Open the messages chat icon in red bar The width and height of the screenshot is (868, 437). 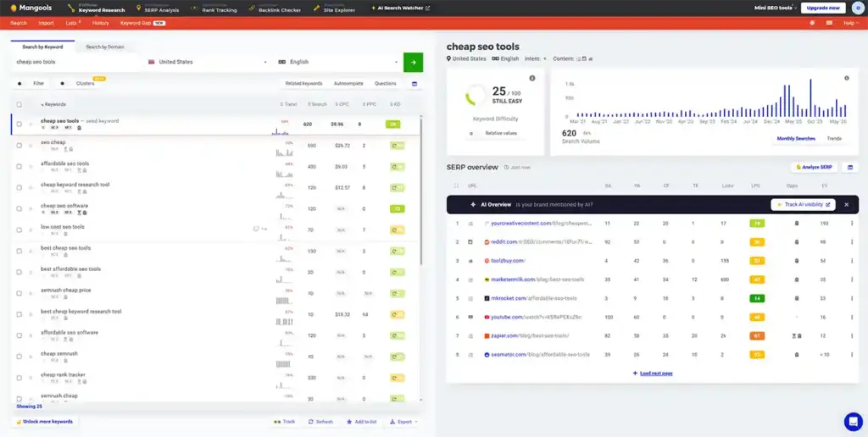829,23
